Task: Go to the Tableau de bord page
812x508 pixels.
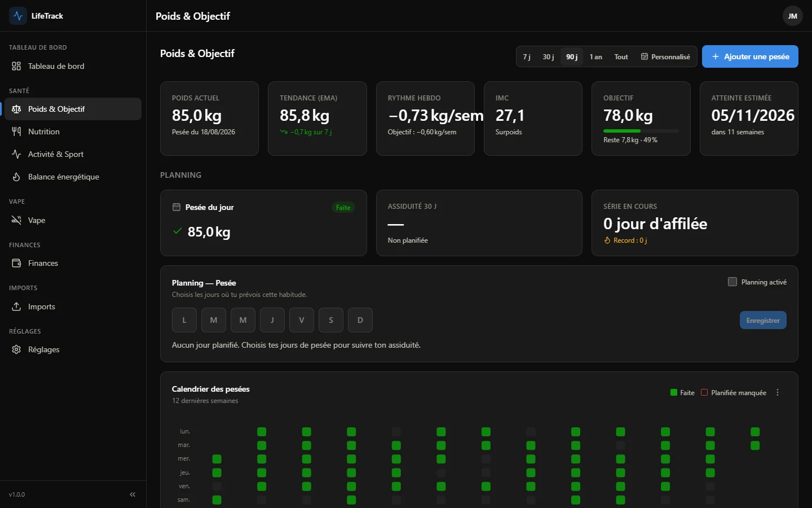Action: tap(73, 66)
